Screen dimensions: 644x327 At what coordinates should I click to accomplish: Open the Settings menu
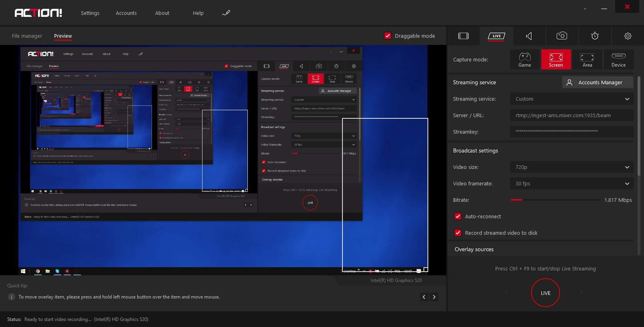click(90, 13)
